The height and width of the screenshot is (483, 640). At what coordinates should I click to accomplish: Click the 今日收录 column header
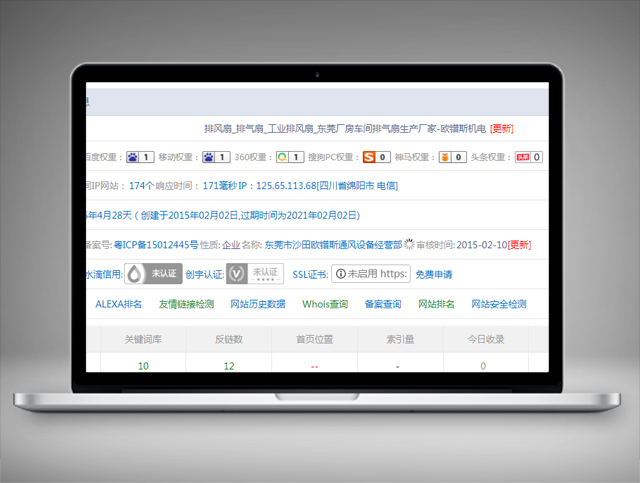click(486, 339)
